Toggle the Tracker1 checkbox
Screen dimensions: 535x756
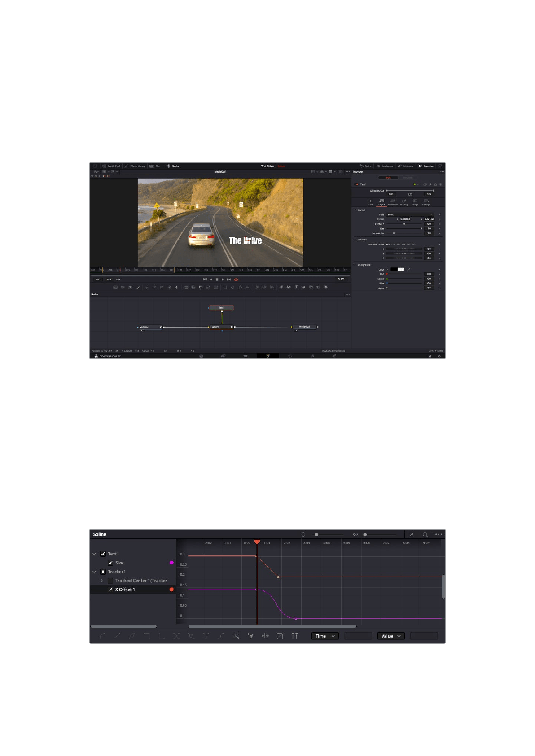coord(103,572)
